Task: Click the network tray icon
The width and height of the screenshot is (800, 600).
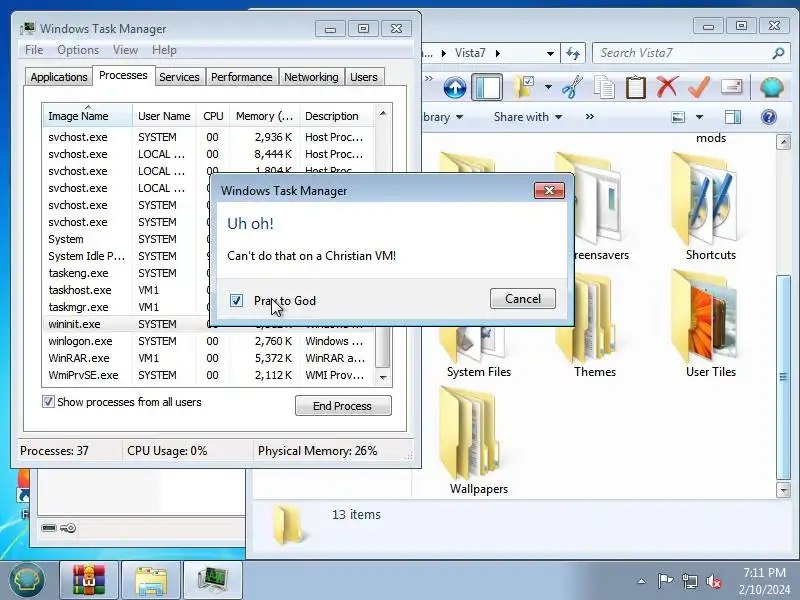Action: 690,581
